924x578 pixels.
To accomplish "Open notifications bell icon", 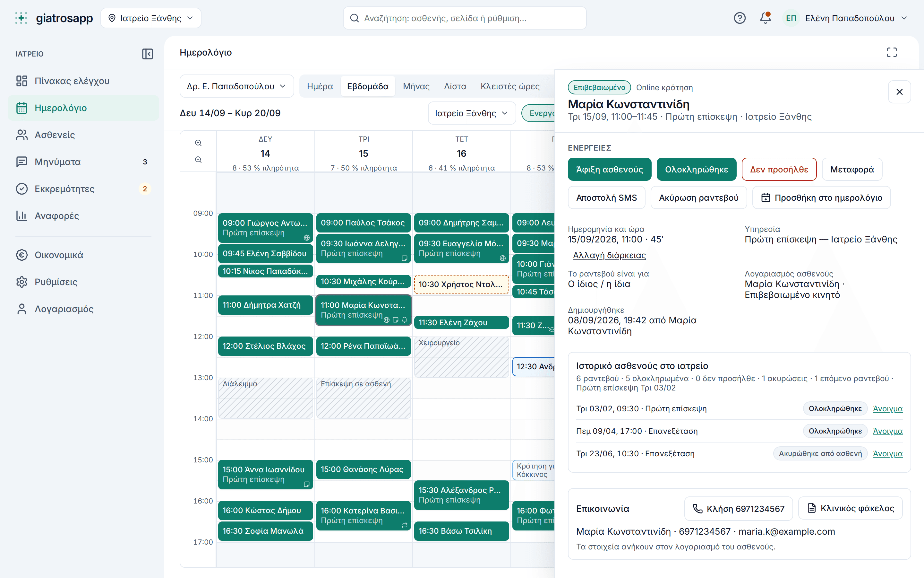I will (x=765, y=18).
